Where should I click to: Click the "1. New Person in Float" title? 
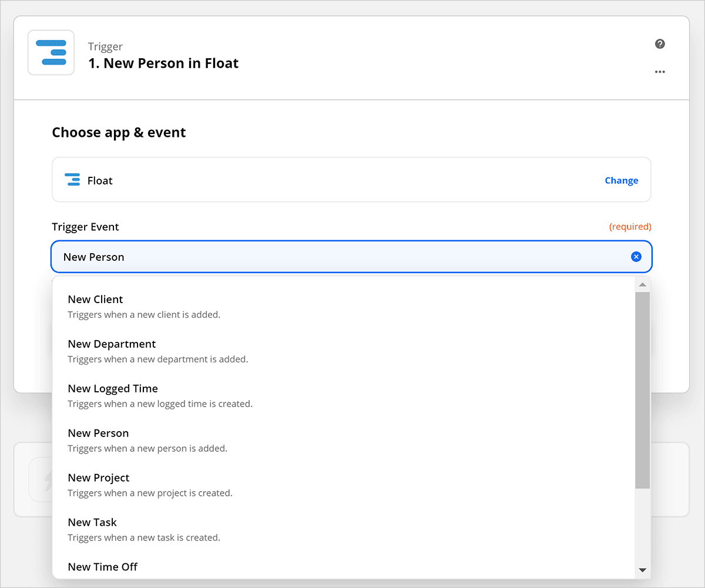(x=162, y=63)
